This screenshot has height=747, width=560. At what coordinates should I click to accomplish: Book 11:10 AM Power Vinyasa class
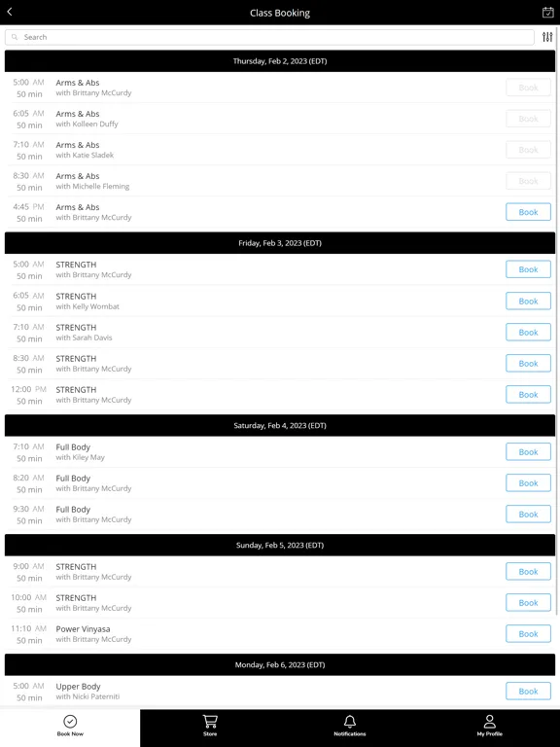[x=528, y=633]
